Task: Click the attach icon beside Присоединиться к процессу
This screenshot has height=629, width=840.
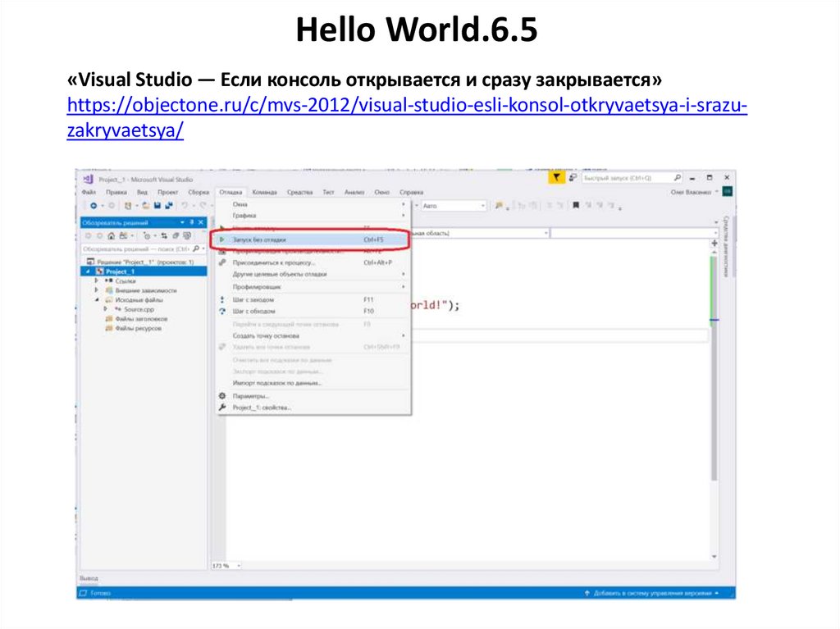Action: [221, 262]
